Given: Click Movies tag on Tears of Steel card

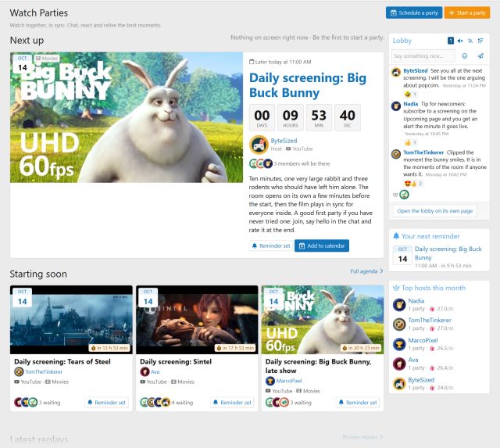Looking at the screenshot, I should (x=57, y=382).
